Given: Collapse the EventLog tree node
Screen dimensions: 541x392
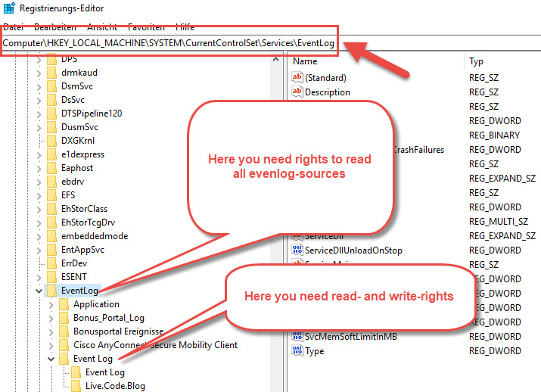Looking at the screenshot, I should [39, 291].
